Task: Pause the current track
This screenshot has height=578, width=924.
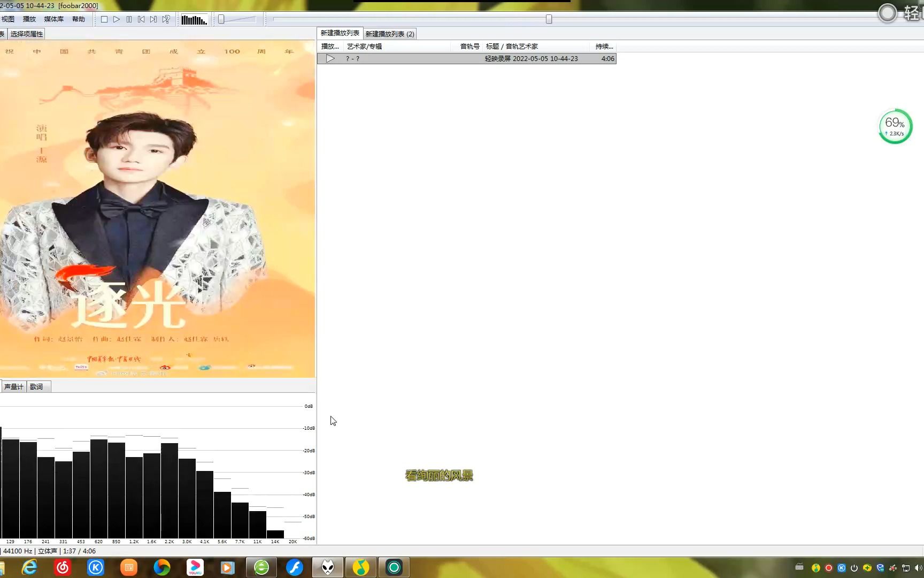Action: [x=129, y=19]
